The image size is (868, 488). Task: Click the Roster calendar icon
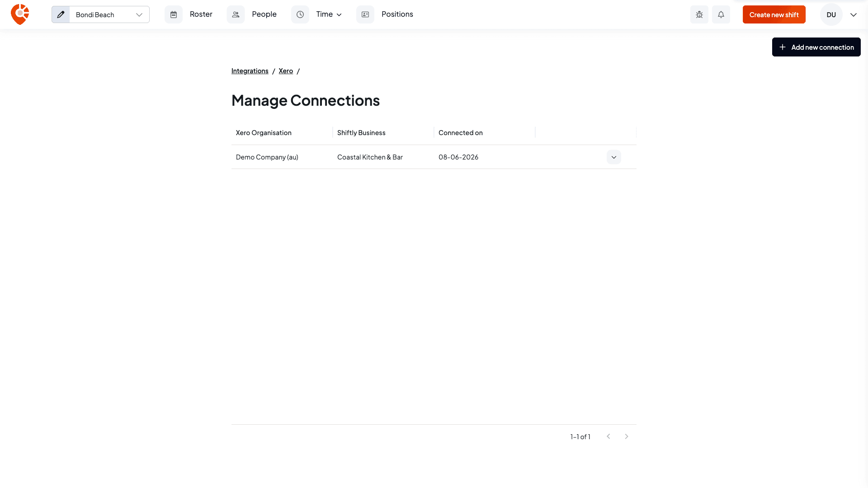click(x=174, y=14)
